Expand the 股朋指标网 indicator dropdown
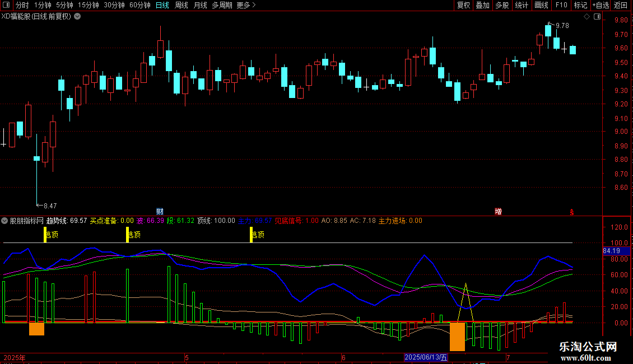 point(4,221)
